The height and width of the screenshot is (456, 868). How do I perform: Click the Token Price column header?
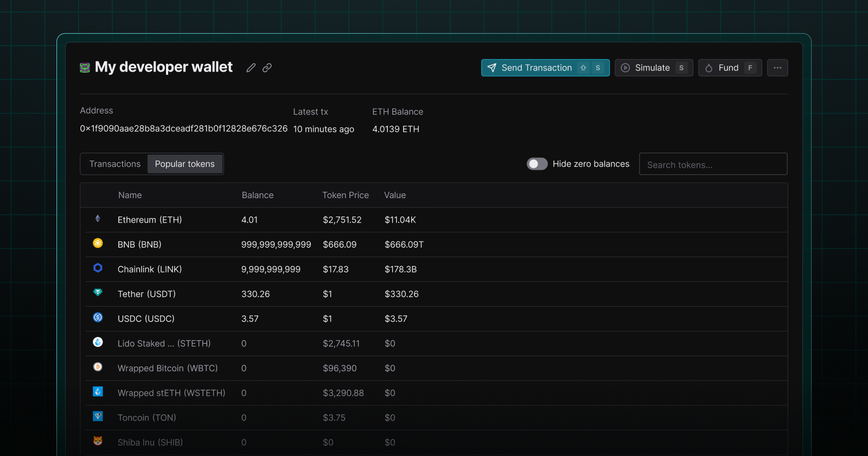(x=346, y=195)
